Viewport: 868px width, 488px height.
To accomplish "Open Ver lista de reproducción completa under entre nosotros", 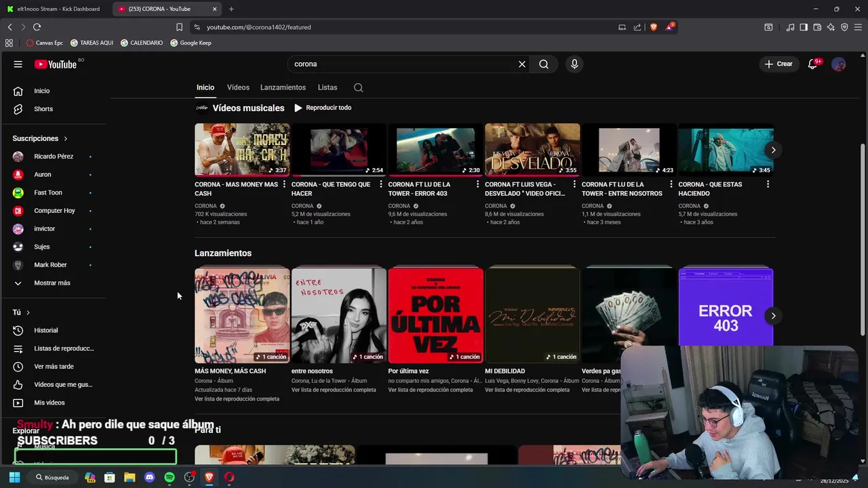I will (334, 390).
